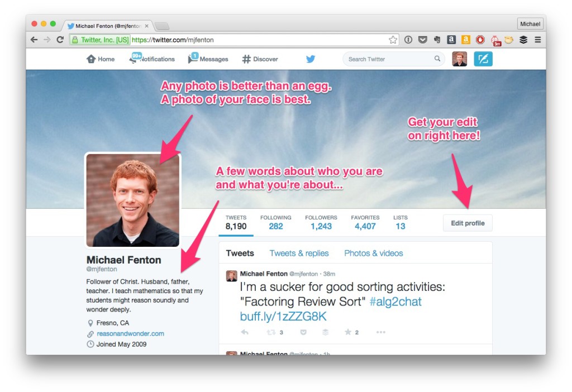Open Notifications from the navigation bar
The image size is (572, 392).
[151, 59]
